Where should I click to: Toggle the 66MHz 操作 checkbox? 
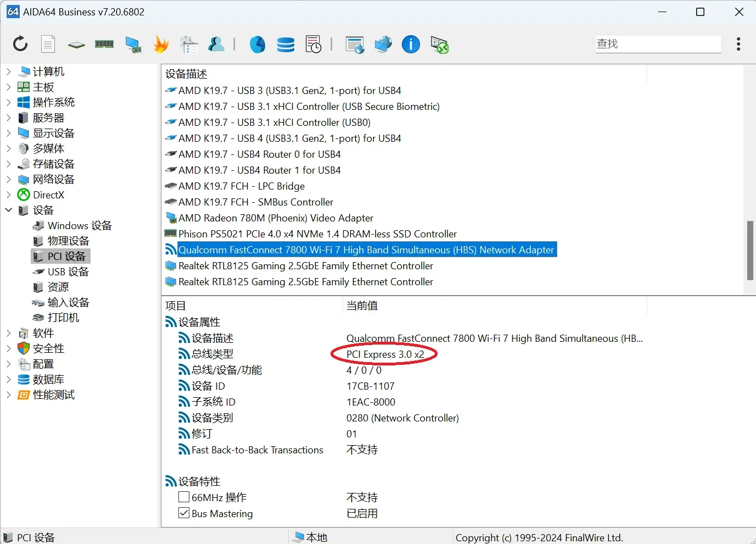[184, 497]
